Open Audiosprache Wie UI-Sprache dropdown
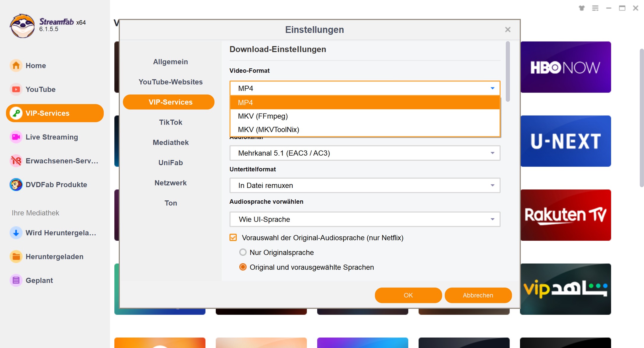Screen dimensions: 644x348 365,219
